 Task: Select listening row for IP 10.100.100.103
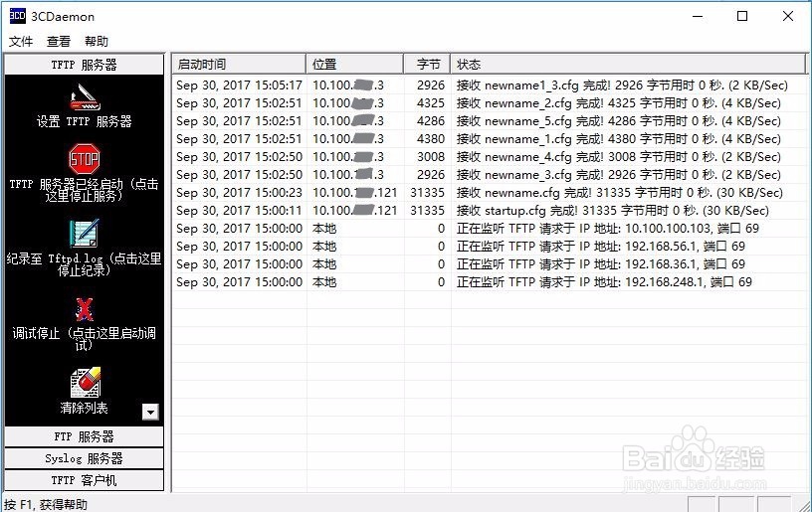coord(490,229)
